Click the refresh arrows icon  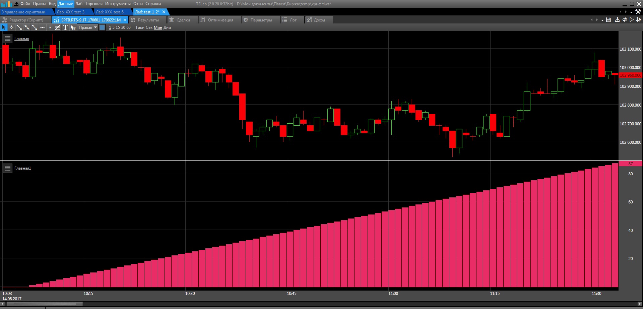[x=625, y=20]
